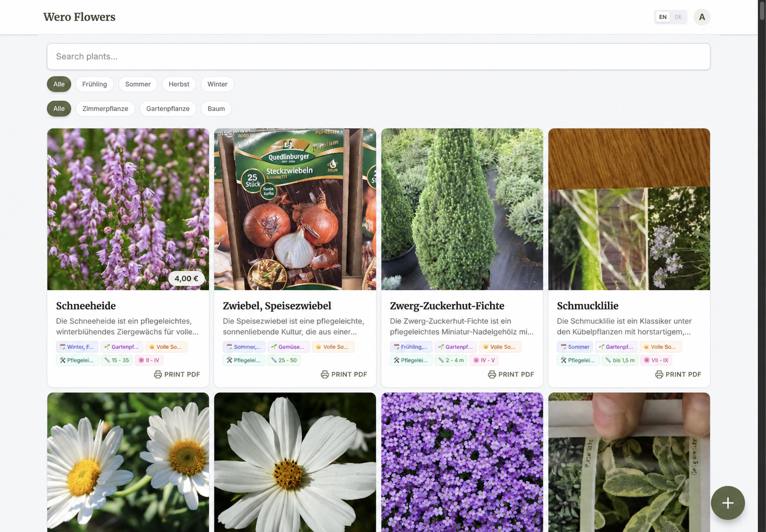The image size is (766, 532).
Task: Click the 'Gemüse...' tag on Zwiebel card
Action: [288, 347]
